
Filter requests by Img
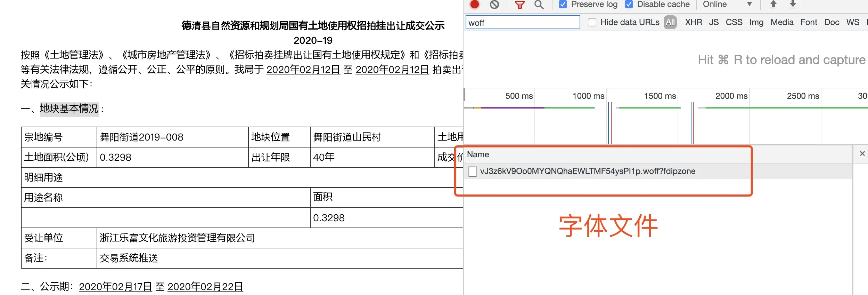click(x=756, y=22)
